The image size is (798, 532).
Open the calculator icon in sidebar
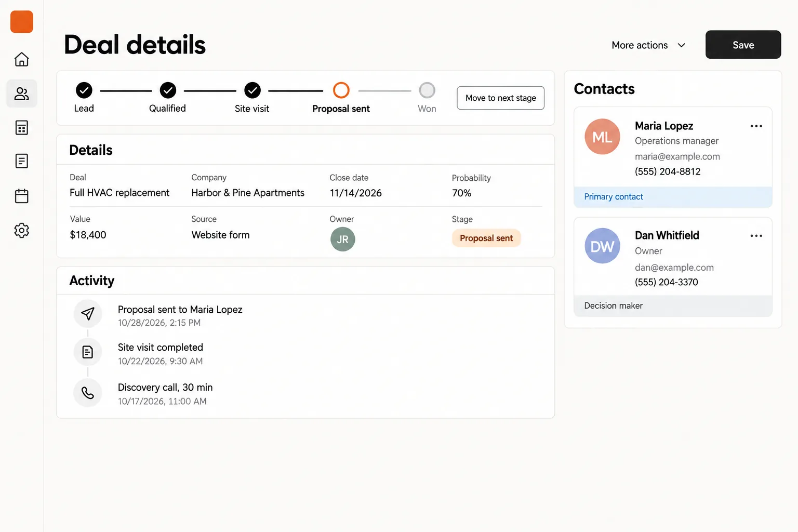pos(22,128)
